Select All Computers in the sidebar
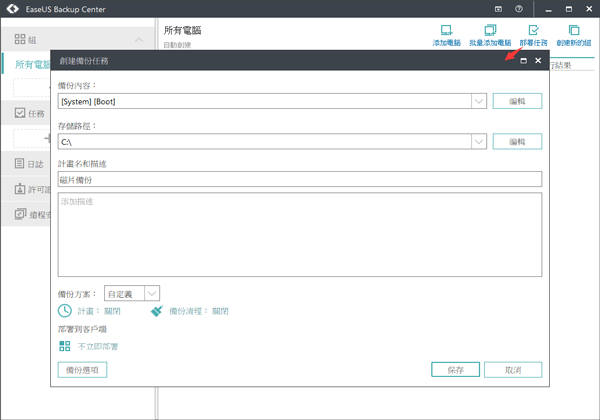The width and height of the screenshot is (600, 420). (x=32, y=64)
